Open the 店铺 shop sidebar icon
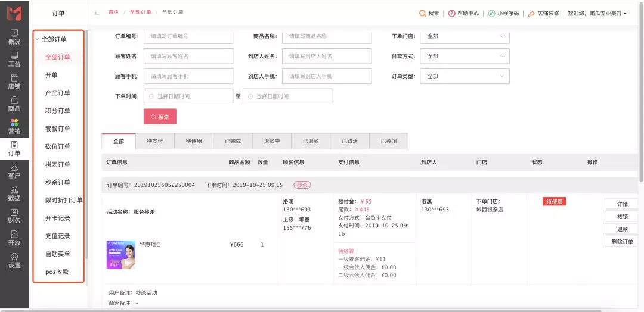The height and width of the screenshot is (312, 644). click(14, 82)
